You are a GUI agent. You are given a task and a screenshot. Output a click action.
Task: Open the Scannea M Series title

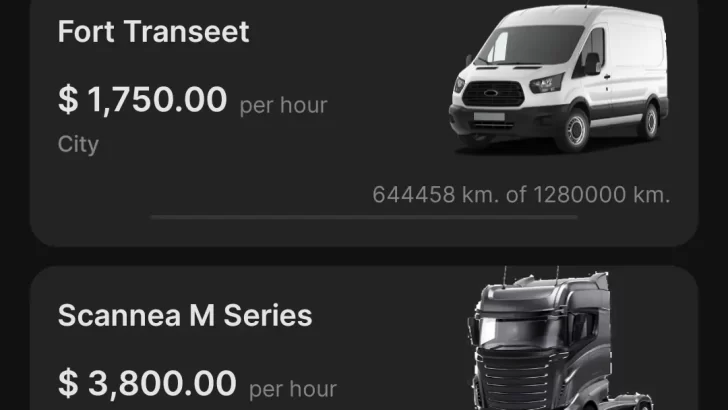[185, 316]
